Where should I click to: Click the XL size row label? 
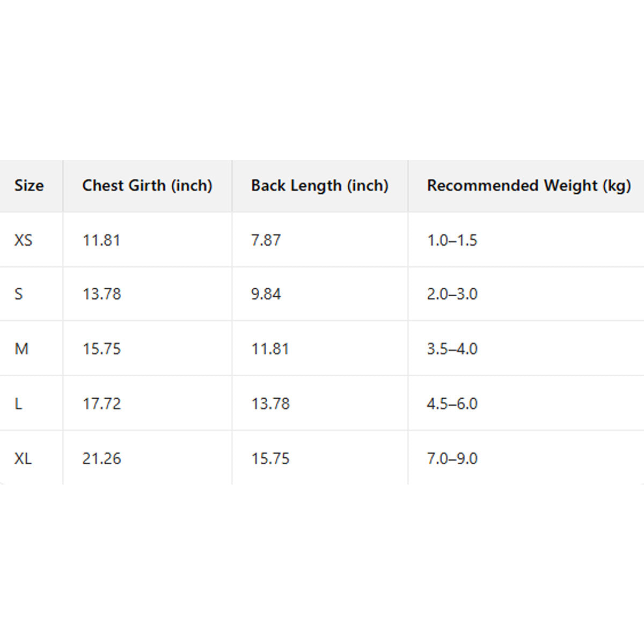tap(23, 458)
